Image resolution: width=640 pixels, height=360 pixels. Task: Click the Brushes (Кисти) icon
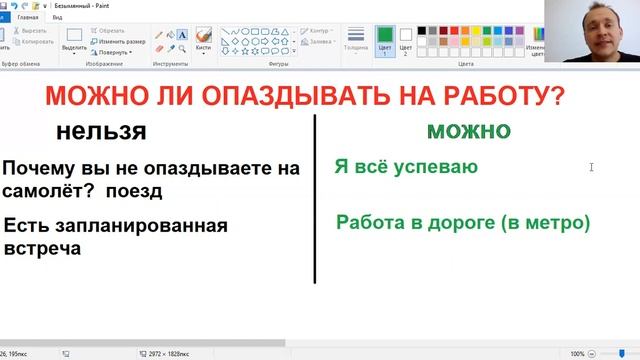pyautogui.click(x=203, y=36)
